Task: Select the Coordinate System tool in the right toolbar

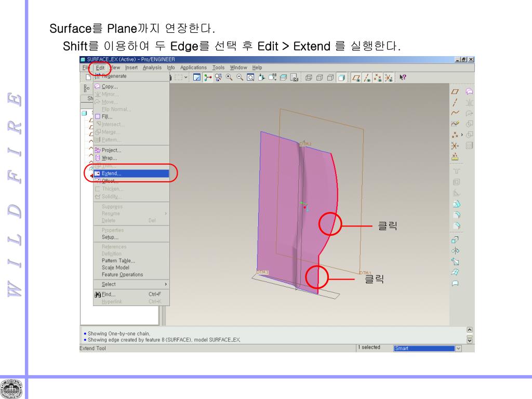Action: (455, 145)
